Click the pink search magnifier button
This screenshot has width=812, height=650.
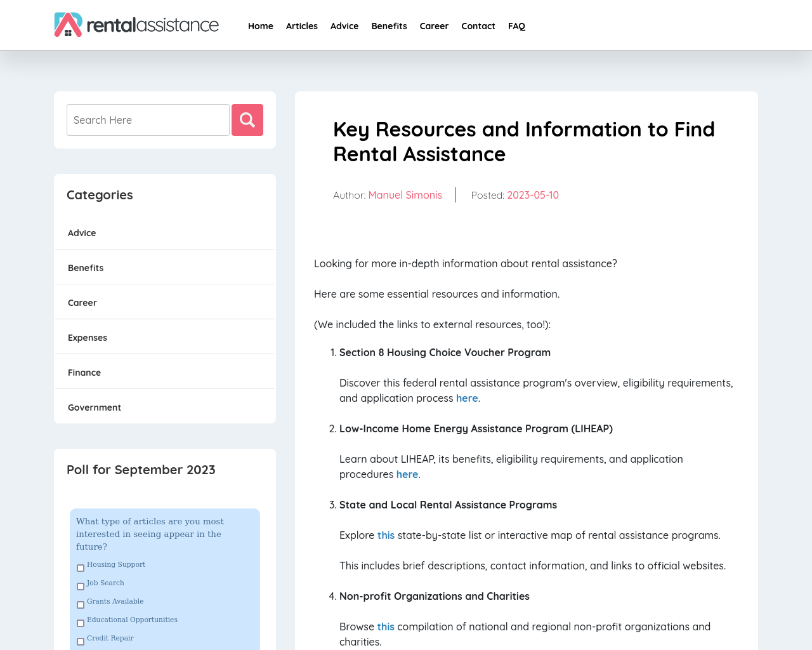247,120
